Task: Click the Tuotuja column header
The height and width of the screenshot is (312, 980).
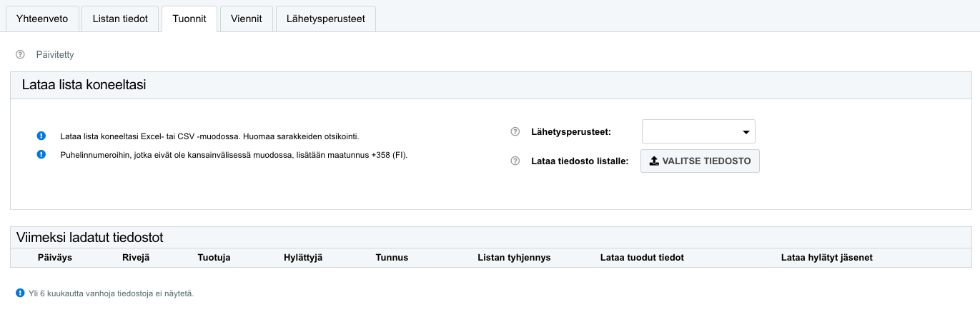Action: click(214, 257)
